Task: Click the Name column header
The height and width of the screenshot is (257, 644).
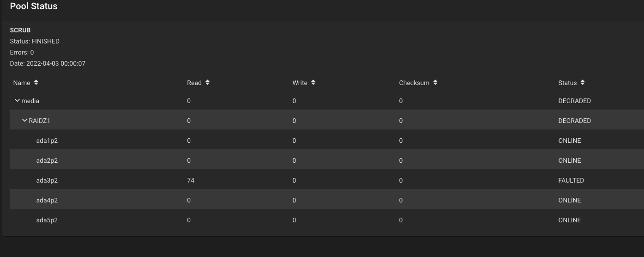Action: tap(22, 83)
